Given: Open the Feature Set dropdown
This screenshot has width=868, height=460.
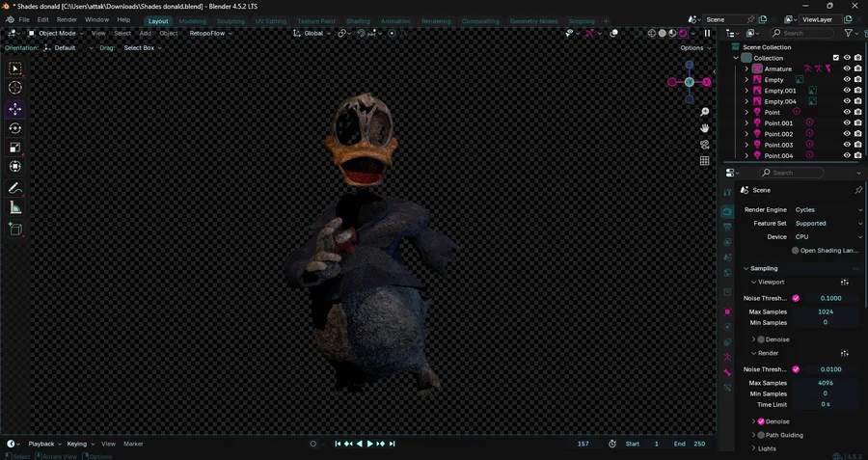Looking at the screenshot, I should (x=827, y=224).
